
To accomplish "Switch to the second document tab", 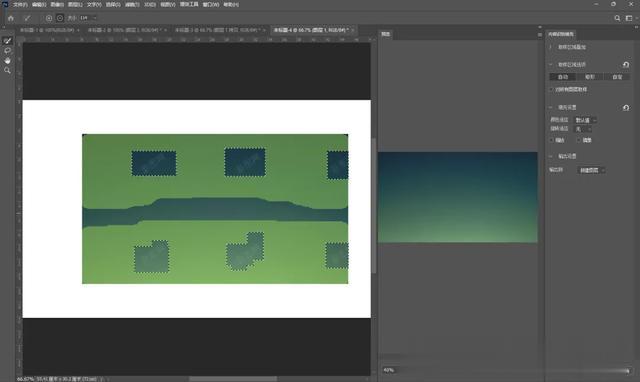I will tap(124, 30).
